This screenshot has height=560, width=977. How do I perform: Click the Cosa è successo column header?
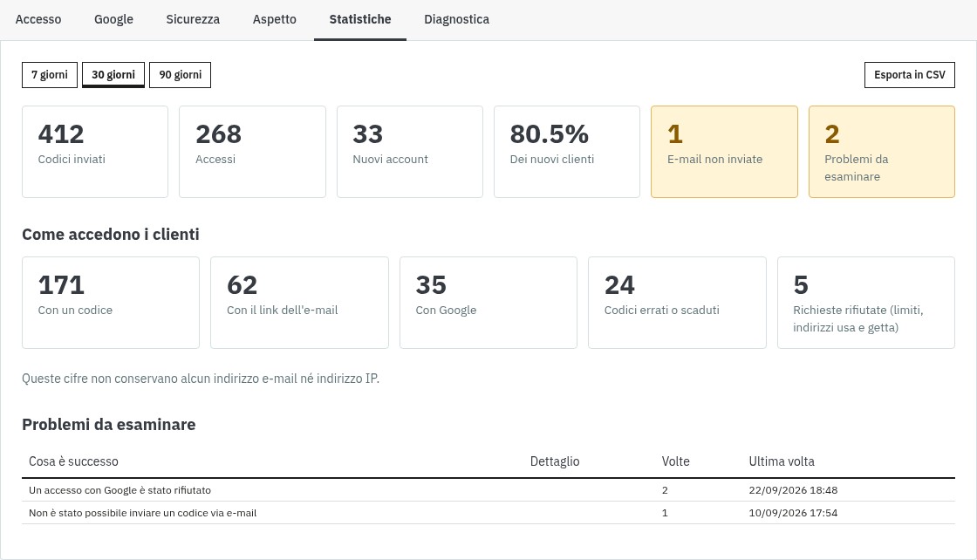pyautogui.click(x=73, y=461)
